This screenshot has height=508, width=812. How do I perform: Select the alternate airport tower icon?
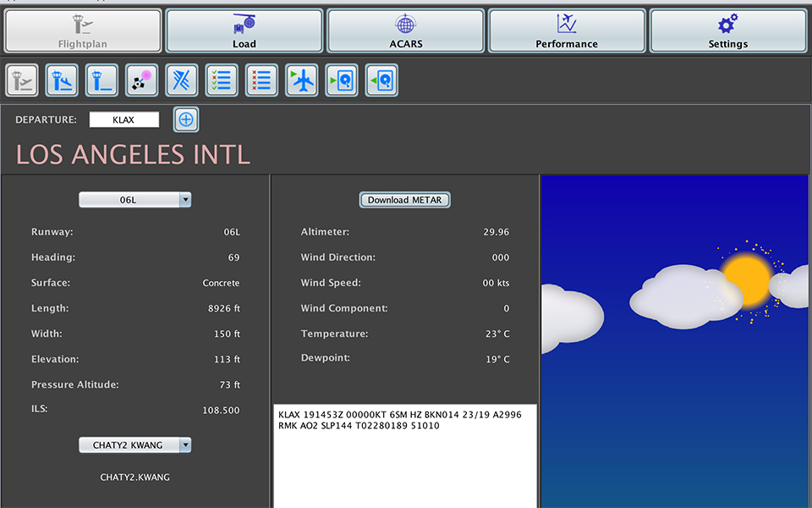pos(102,80)
